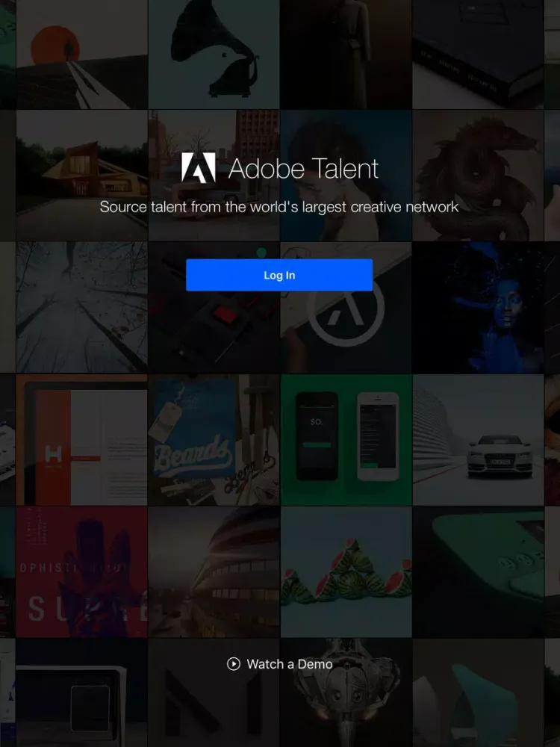Open the black book spine thumbnail

point(478,55)
